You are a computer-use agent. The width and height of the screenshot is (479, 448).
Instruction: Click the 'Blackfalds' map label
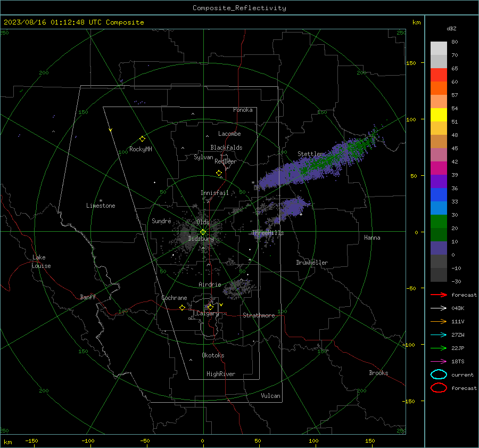click(226, 148)
